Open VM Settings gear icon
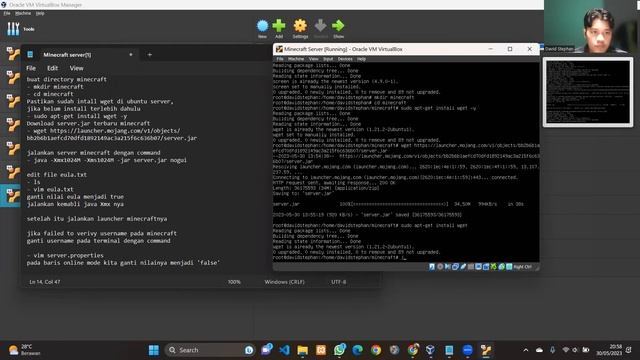This screenshot has width=640, height=360. 300,26
